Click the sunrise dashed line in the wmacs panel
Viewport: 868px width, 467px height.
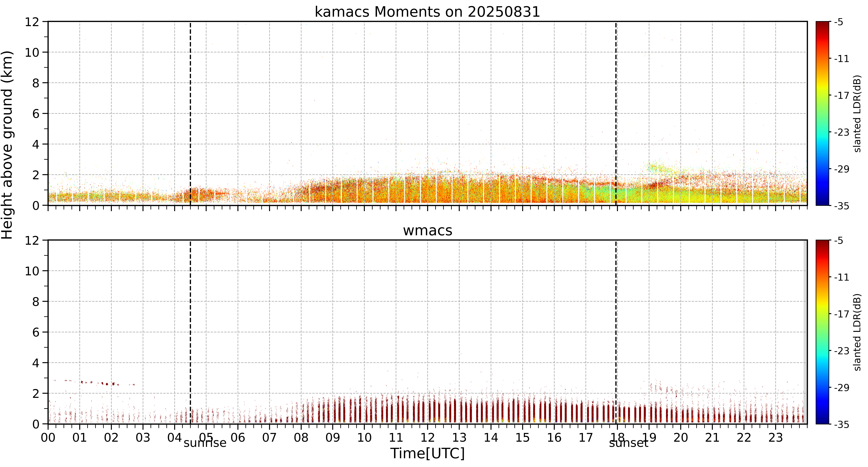[190, 332]
